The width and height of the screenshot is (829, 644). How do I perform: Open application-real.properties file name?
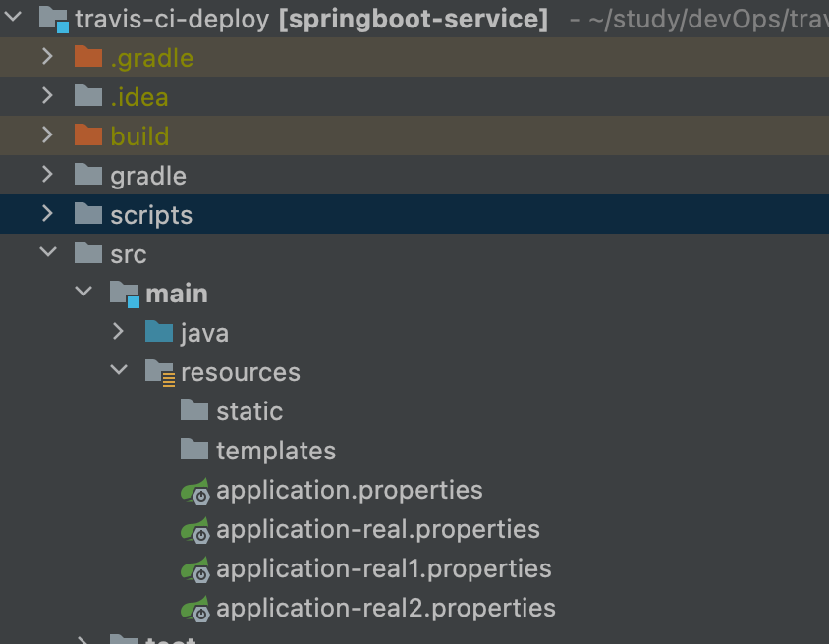tap(378, 530)
